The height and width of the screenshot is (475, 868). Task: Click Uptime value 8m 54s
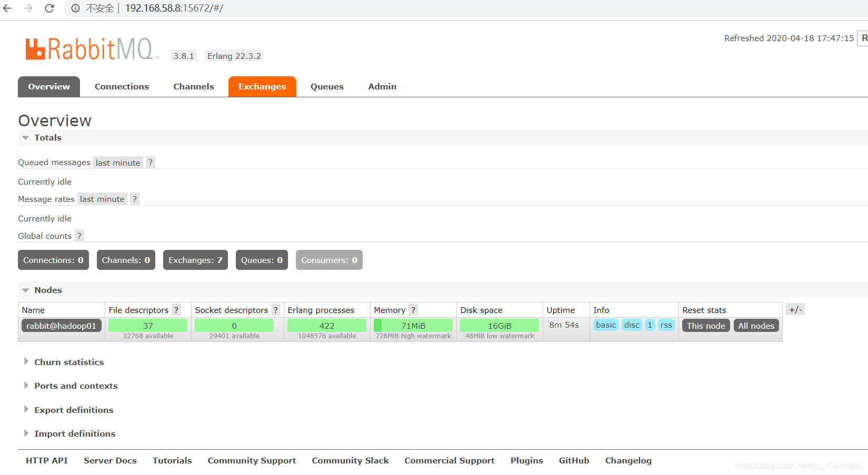tap(564, 325)
